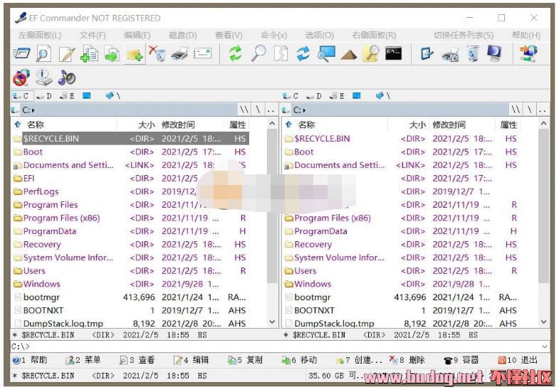Click the blue tablet-with-pen toolbar icon
Viewport: 559px width, 392px height.
427,54
